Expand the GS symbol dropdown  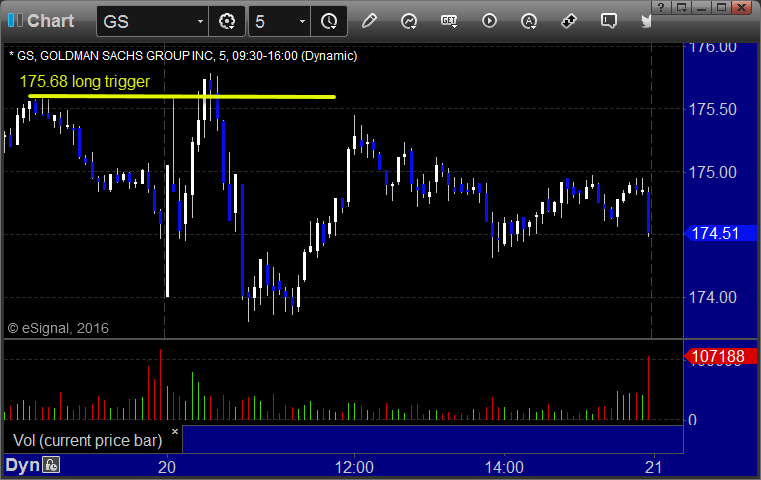[x=200, y=21]
